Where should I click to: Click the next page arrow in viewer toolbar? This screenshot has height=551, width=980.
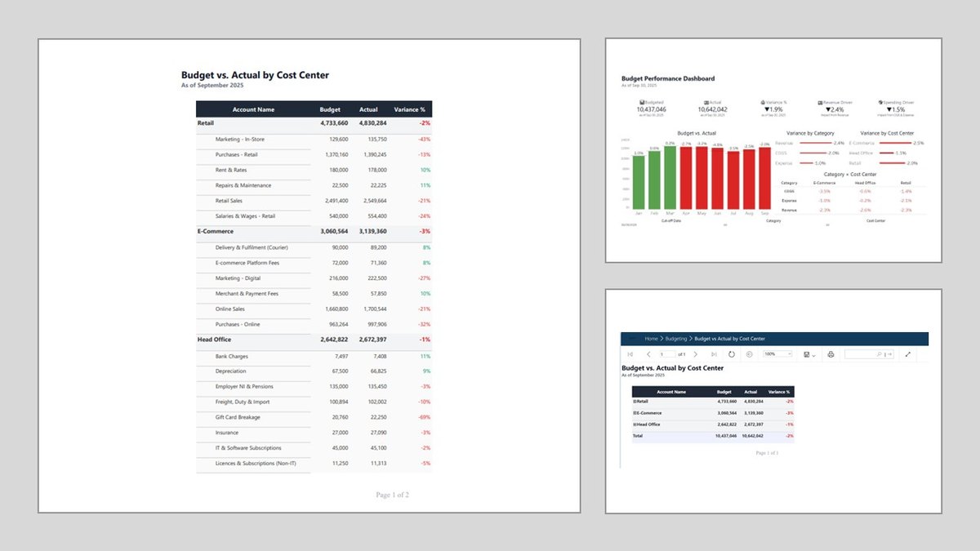(x=696, y=354)
